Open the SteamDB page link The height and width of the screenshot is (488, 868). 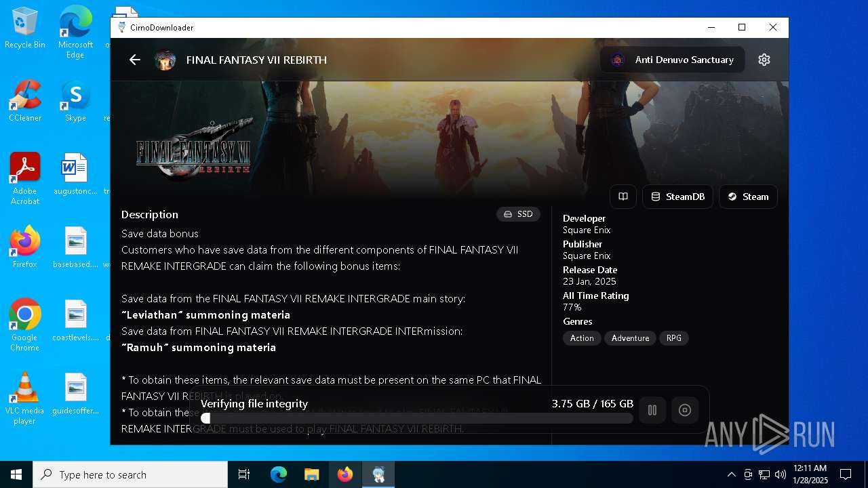677,197
